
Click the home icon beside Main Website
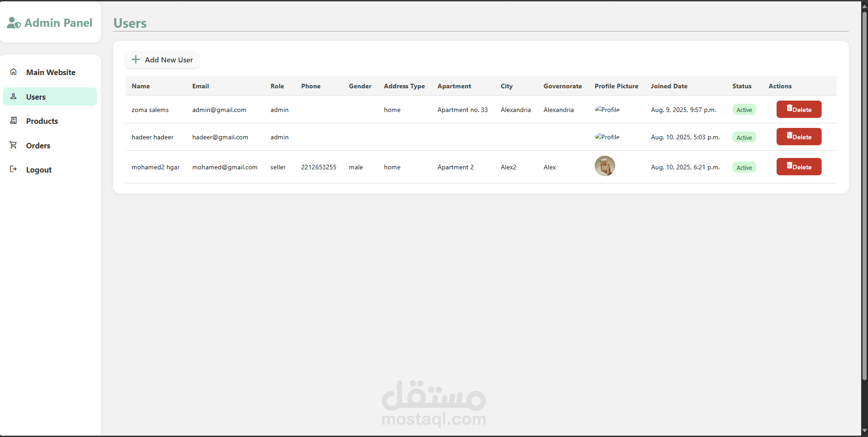(14, 72)
